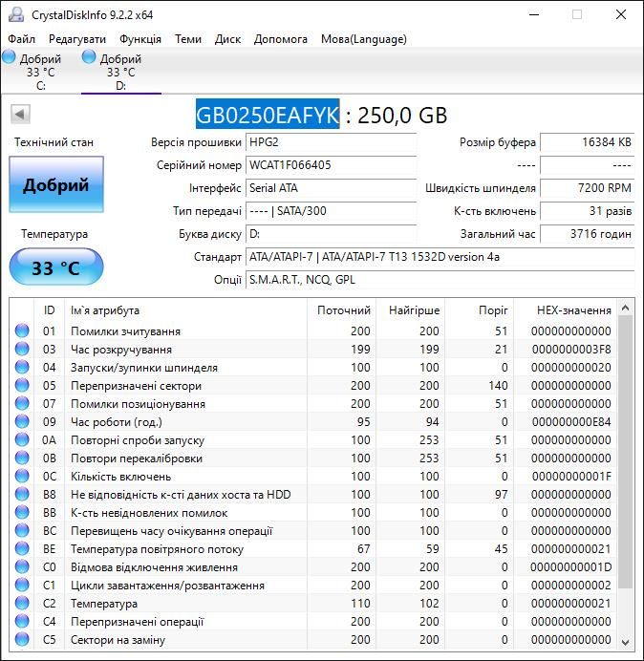Click status orb of attribute 0C row

coord(22,476)
